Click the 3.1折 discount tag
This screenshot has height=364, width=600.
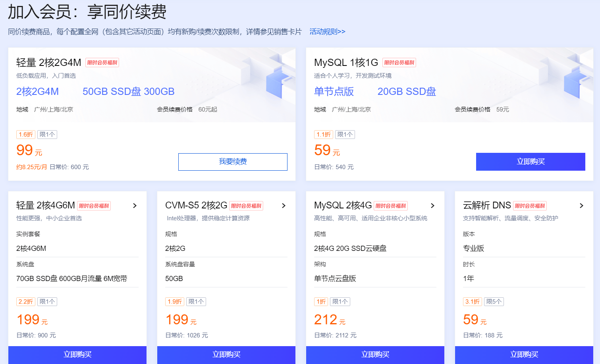tap(473, 302)
